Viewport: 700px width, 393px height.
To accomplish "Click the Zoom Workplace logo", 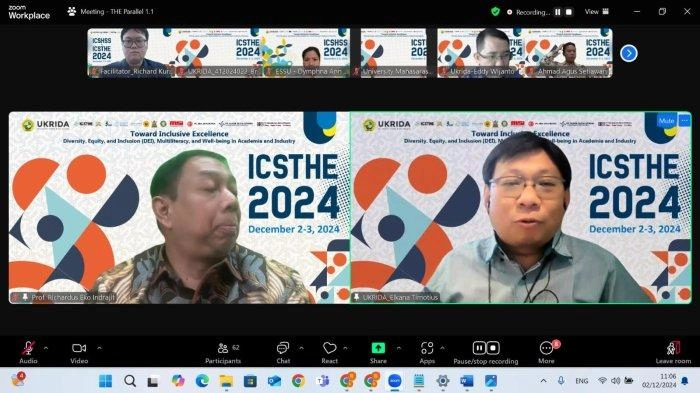I will [29, 12].
